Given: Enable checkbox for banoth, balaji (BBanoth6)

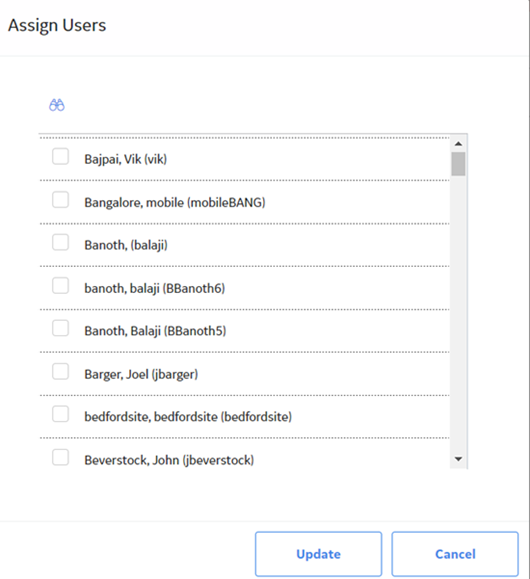Looking at the screenshot, I should pyautogui.click(x=60, y=285).
